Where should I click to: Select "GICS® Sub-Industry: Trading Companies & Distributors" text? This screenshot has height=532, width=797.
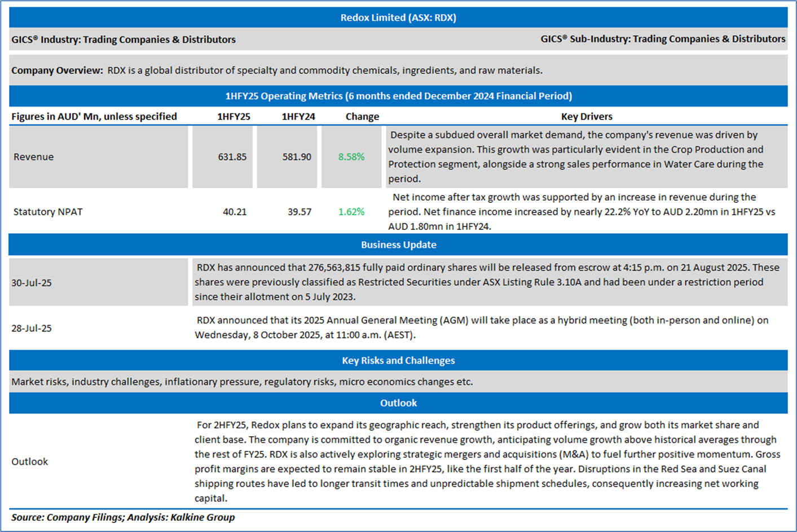coord(663,39)
